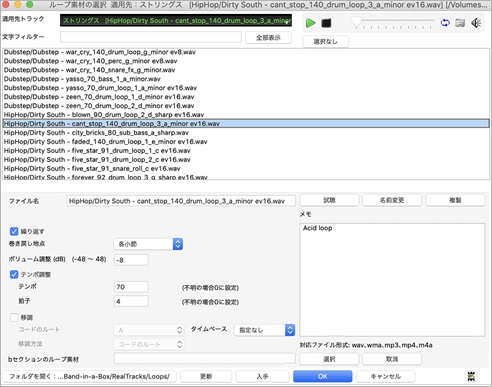Click the 選択なし button
The height and width of the screenshot is (387, 492).
tap(325, 42)
